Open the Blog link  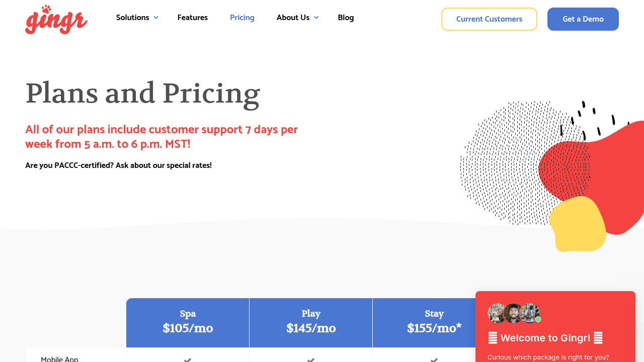click(x=346, y=18)
